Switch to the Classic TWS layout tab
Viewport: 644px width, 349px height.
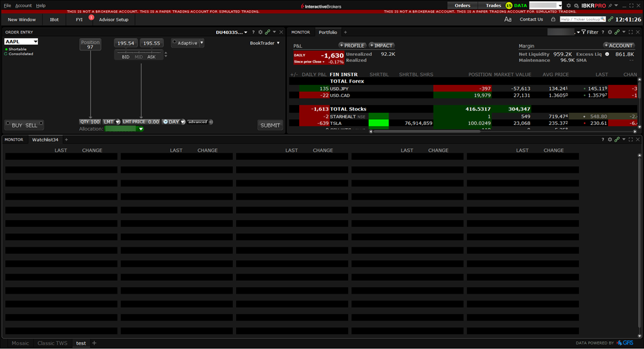pyautogui.click(x=52, y=343)
